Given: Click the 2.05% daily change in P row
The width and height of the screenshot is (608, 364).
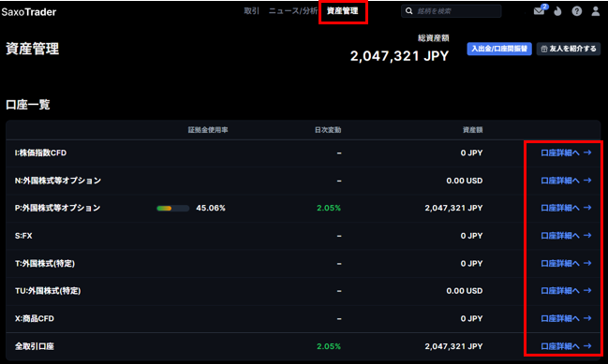Looking at the screenshot, I should [x=329, y=208].
